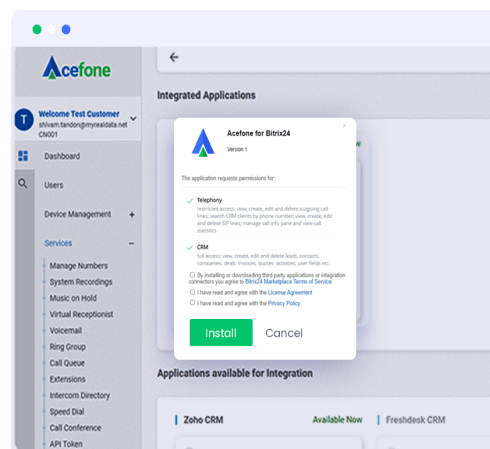
Task: Tick the Privacy Policy checkbox
Action: 192,302
